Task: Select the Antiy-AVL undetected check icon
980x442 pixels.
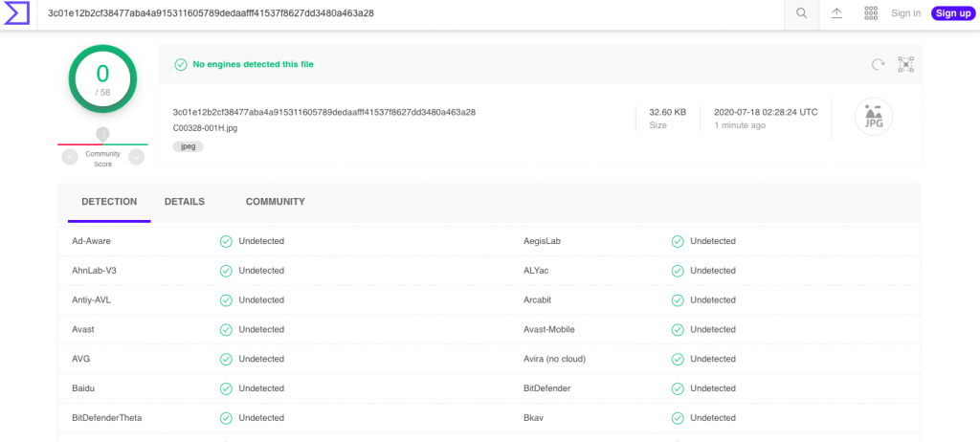Action: point(226,300)
